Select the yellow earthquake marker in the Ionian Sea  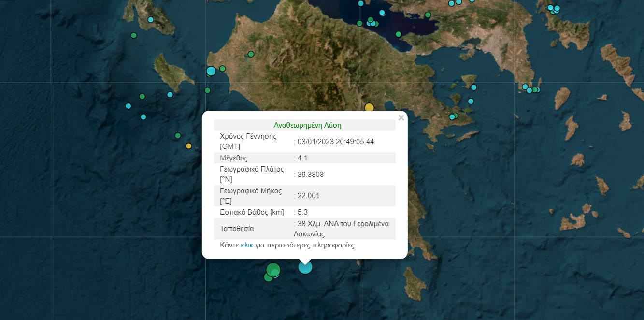[189, 145]
